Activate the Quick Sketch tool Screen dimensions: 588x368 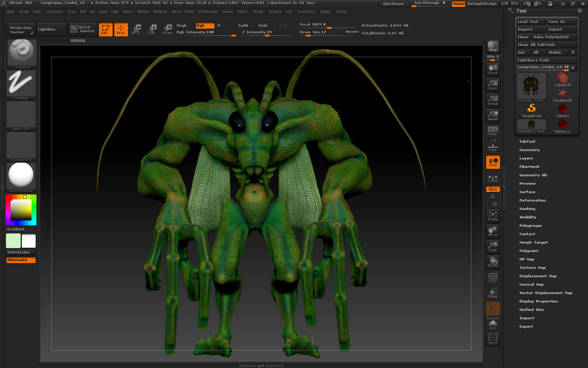pos(82,29)
